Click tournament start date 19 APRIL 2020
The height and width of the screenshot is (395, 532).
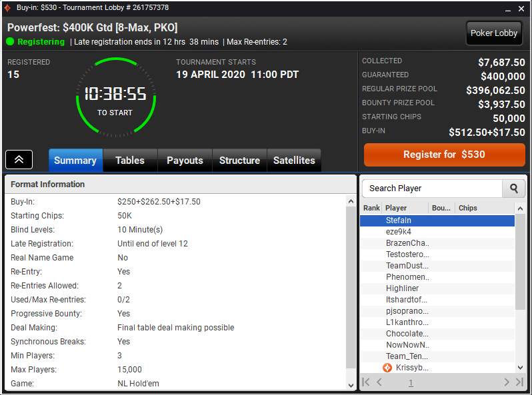coord(211,75)
